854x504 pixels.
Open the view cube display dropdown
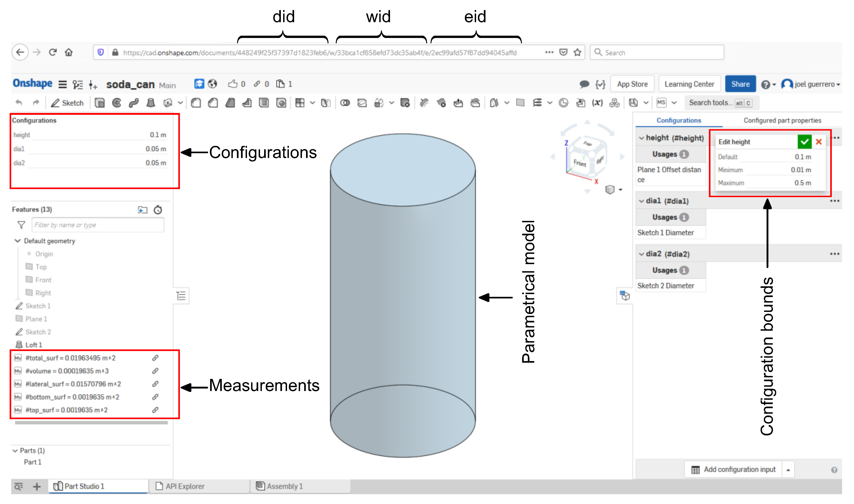pyautogui.click(x=621, y=190)
